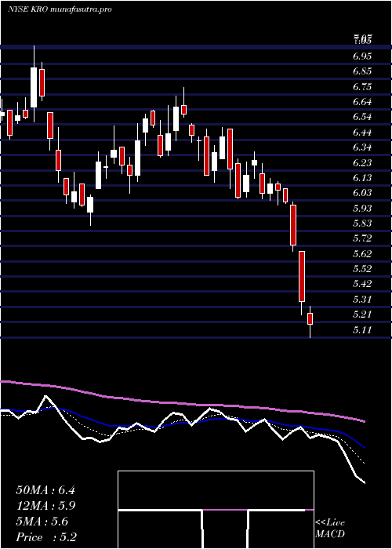The image size is (392, 549).
Task: Click the last red candle at chart bottom
Action: coord(310,318)
